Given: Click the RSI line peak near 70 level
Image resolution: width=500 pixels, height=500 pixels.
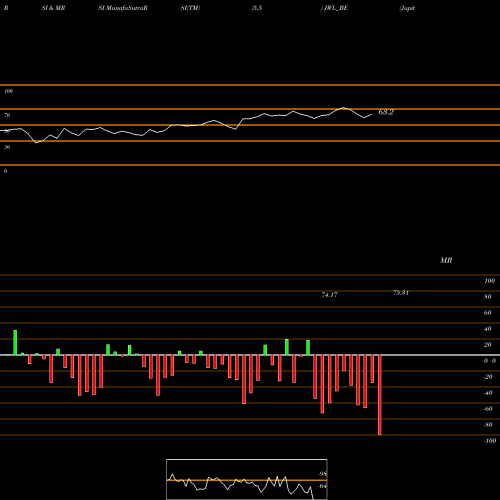Looking at the screenshot, I should 344,108.
